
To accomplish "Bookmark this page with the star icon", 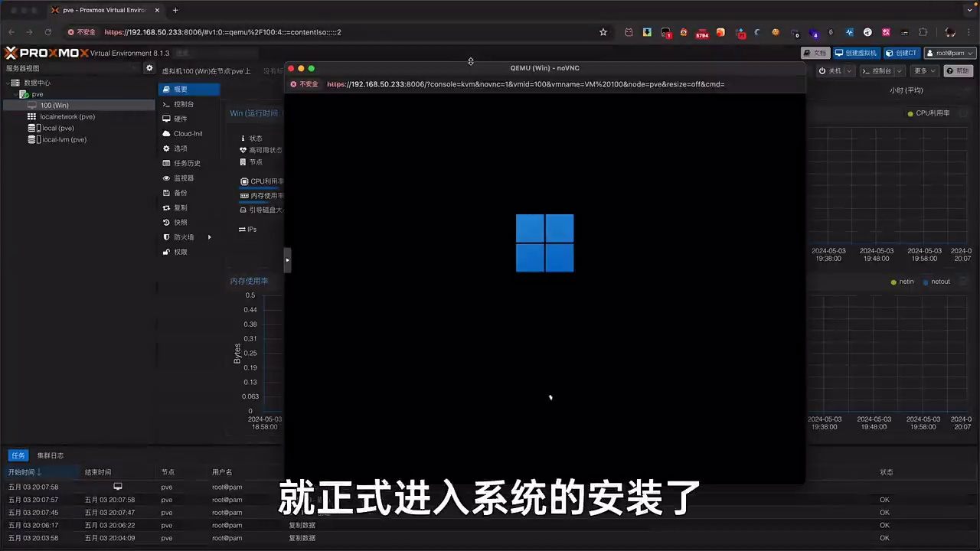I will 603,32.
